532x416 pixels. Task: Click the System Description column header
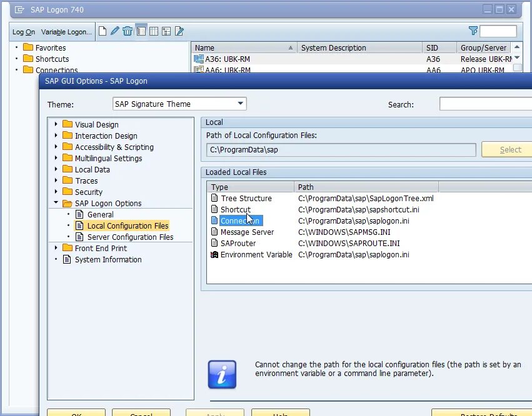pos(359,48)
